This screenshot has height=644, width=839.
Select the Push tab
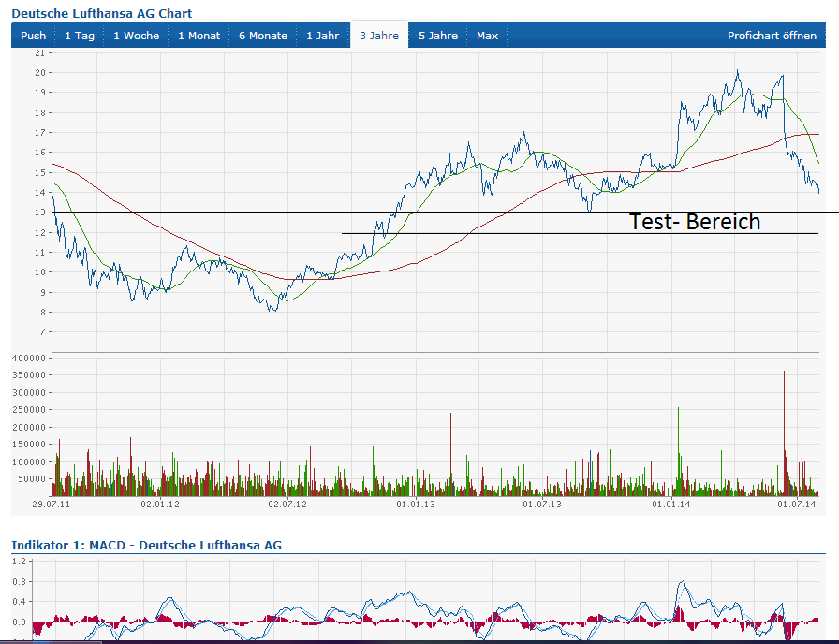point(33,36)
